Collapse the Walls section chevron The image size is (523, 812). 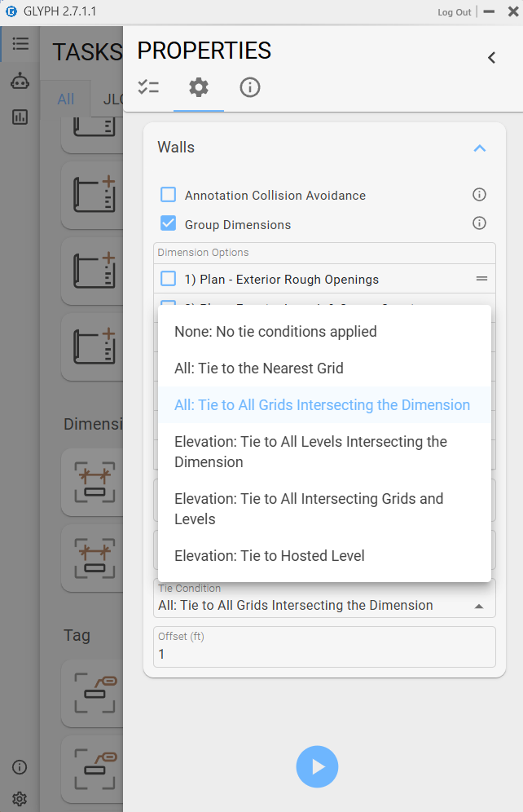pyautogui.click(x=479, y=148)
